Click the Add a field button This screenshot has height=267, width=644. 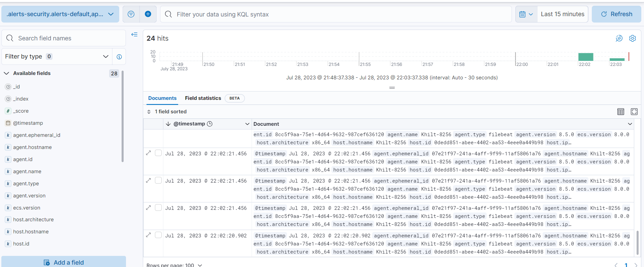click(x=64, y=262)
